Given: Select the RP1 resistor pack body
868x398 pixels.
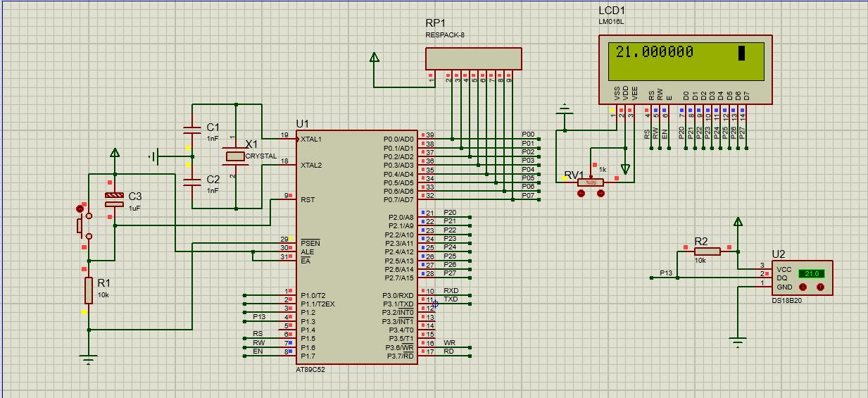Looking at the screenshot, I should 473,58.
